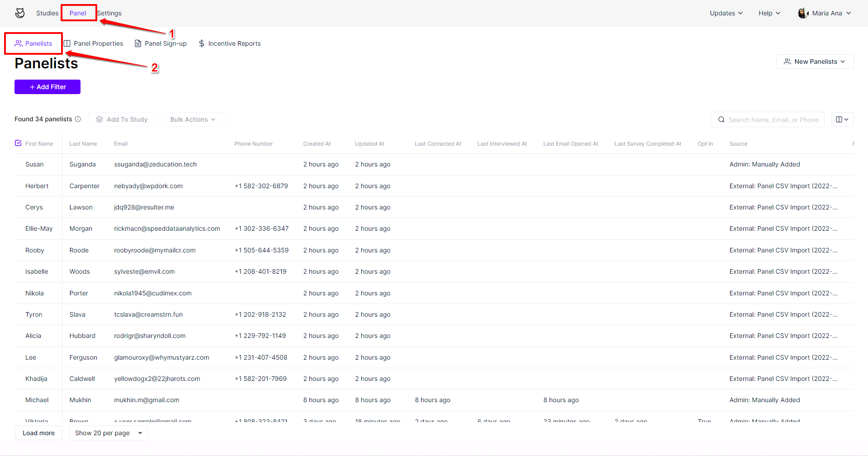Sort by the Email column header
This screenshot has width=868, height=456.
click(121, 144)
